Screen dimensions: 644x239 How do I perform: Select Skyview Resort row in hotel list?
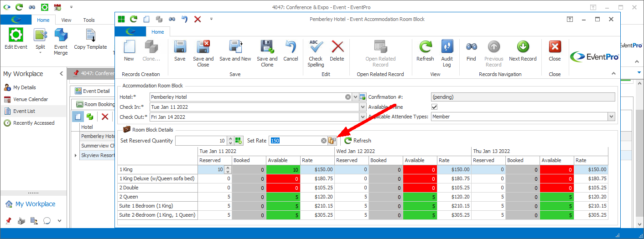98,155
